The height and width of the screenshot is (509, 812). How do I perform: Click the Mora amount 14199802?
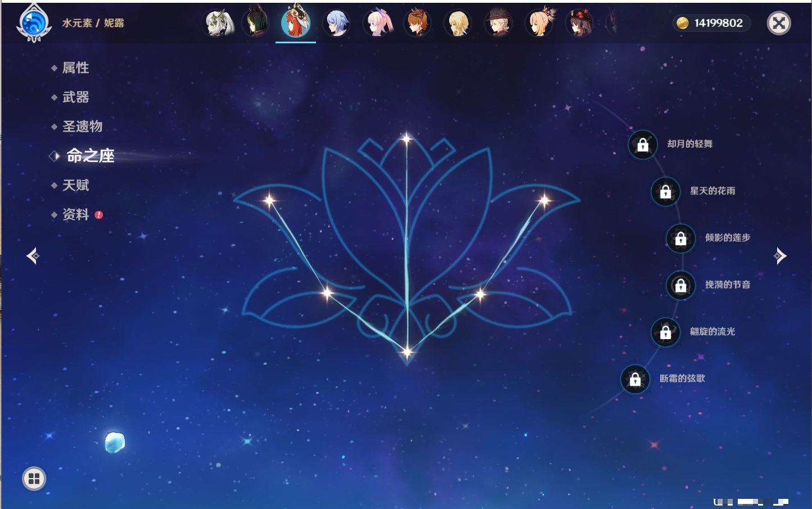point(718,23)
